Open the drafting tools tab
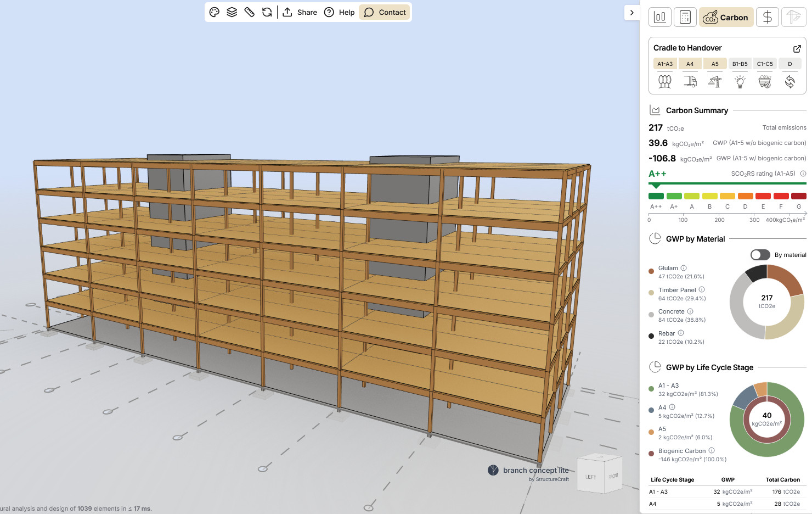 coord(793,17)
